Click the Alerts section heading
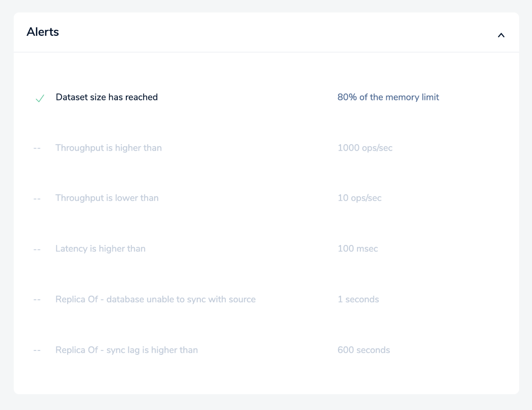 (x=43, y=32)
